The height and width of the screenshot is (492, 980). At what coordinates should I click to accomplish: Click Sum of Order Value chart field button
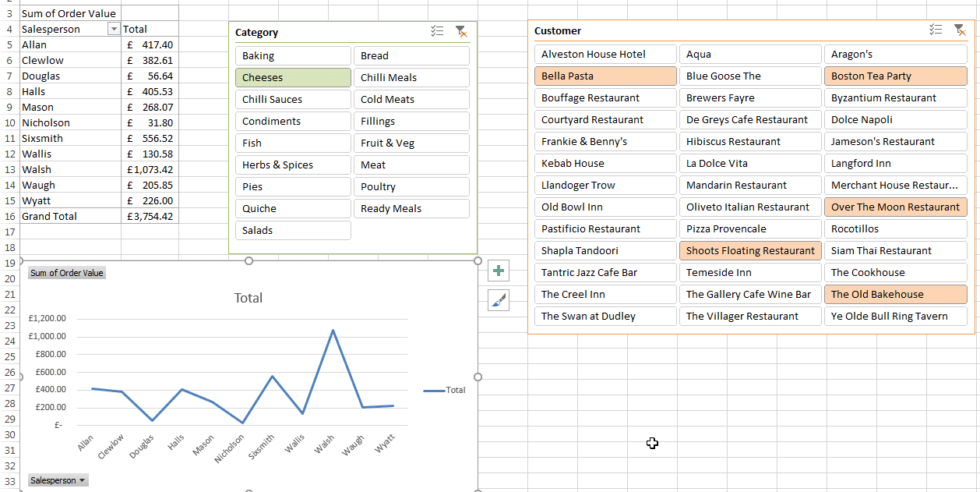click(67, 273)
